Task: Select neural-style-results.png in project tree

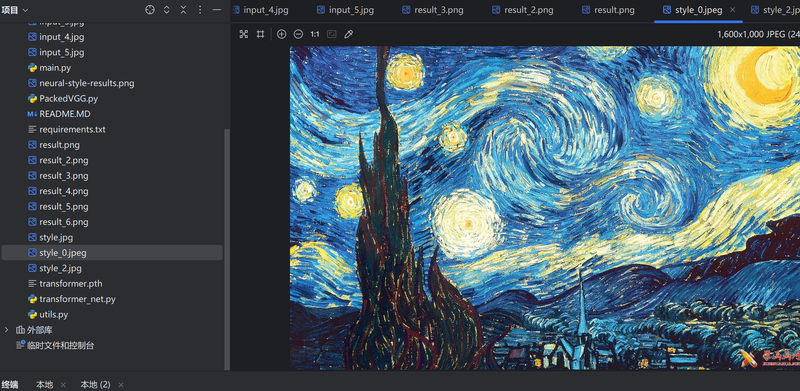Action: point(87,83)
